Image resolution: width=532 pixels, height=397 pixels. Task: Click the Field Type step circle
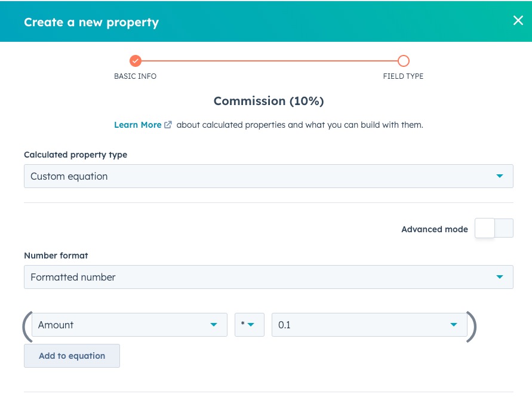403,61
